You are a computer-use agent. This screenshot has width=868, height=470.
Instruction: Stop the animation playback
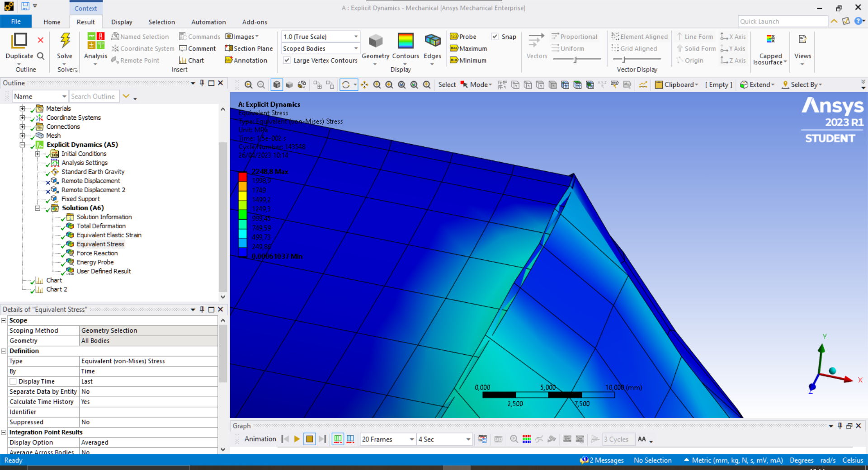[309, 439]
